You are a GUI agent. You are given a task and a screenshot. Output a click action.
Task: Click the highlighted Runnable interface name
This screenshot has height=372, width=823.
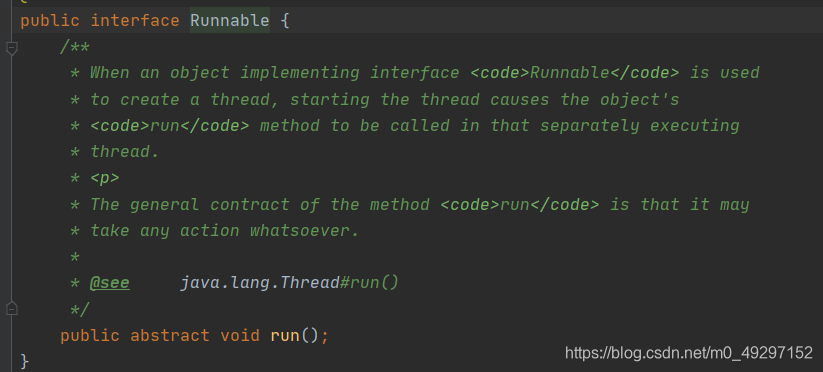pos(230,21)
